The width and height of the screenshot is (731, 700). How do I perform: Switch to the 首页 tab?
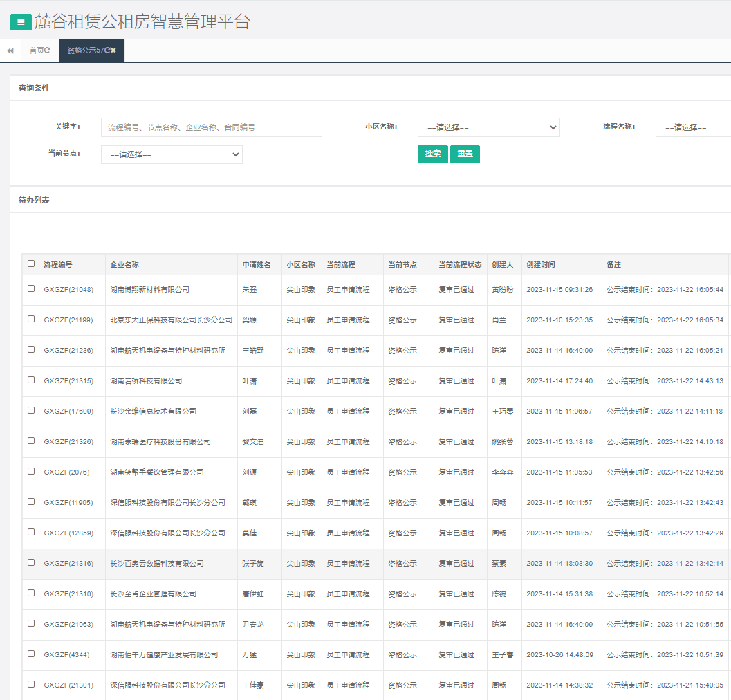pyautogui.click(x=36, y=50)
